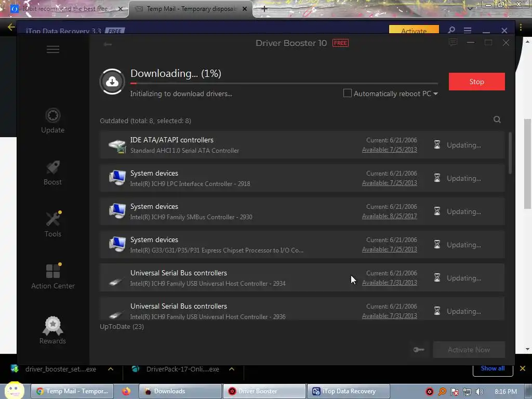Click Activate in iTop Data Recovery

click(x=414, y=30)
